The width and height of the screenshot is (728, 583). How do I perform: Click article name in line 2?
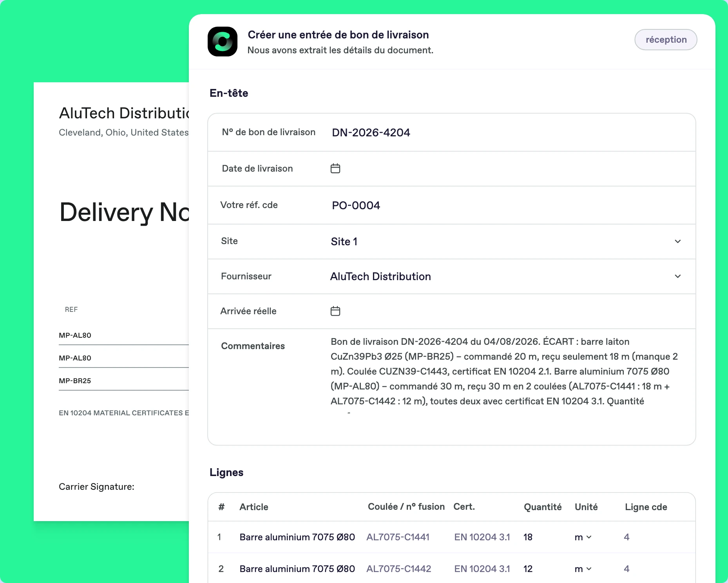click(x=297, y=569)
